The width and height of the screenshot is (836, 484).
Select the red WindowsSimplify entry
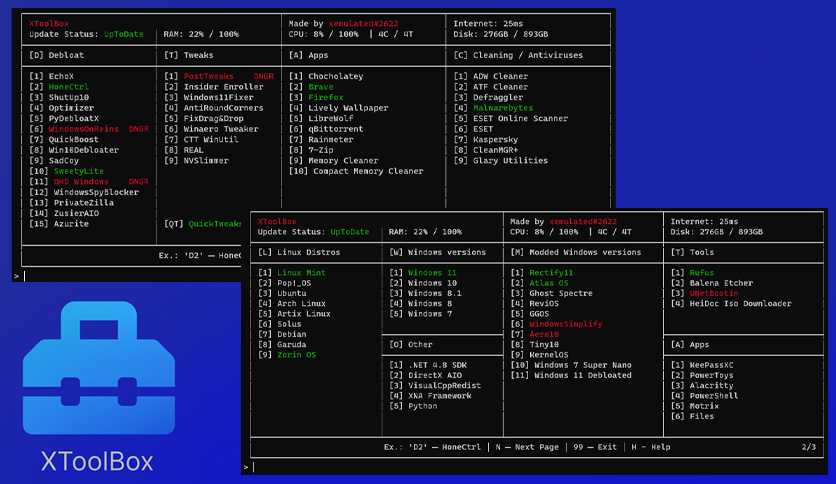557,324
